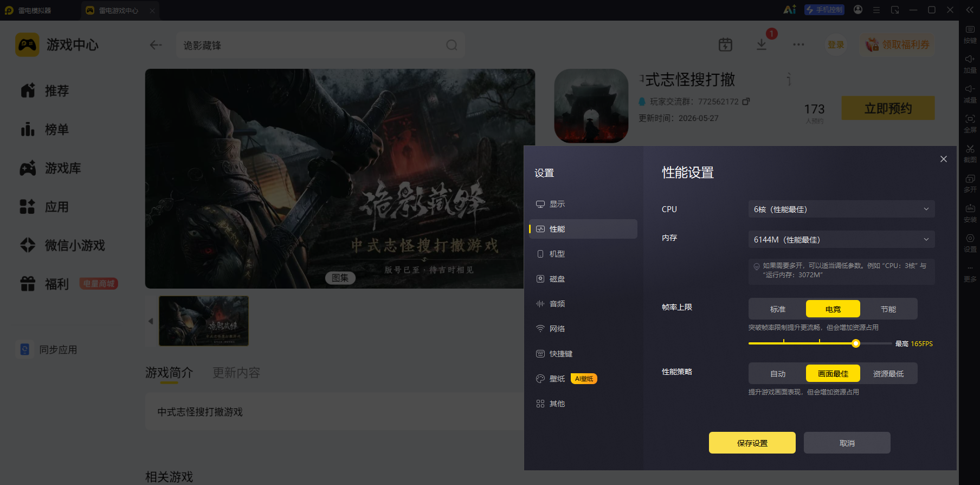Go back with the left arrow in game center
This screenshot has width=980, height=485.
(156, 45)
